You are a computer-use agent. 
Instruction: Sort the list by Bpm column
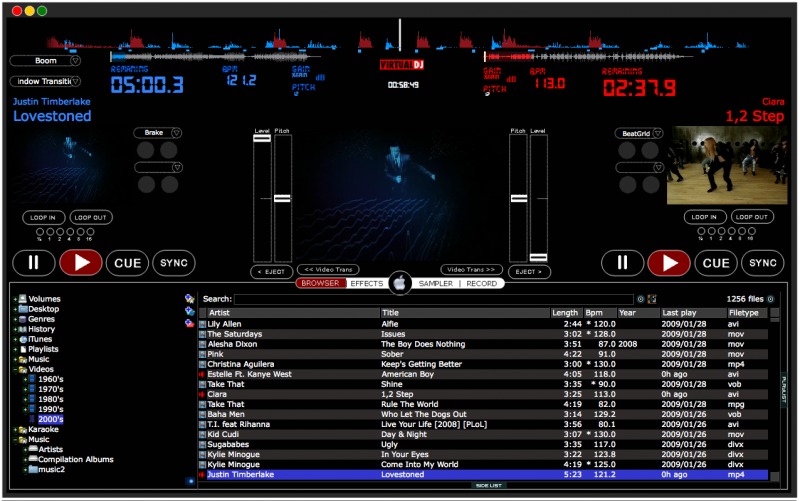[601, 313]
